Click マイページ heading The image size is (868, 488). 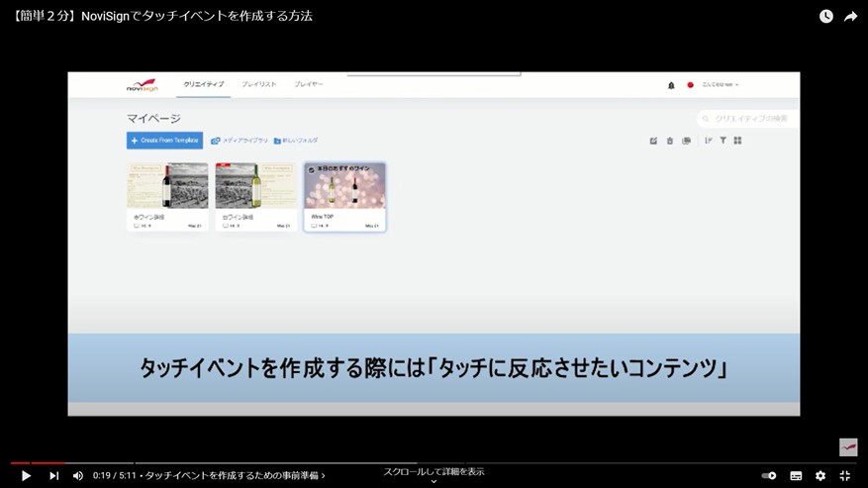[153, 118]
